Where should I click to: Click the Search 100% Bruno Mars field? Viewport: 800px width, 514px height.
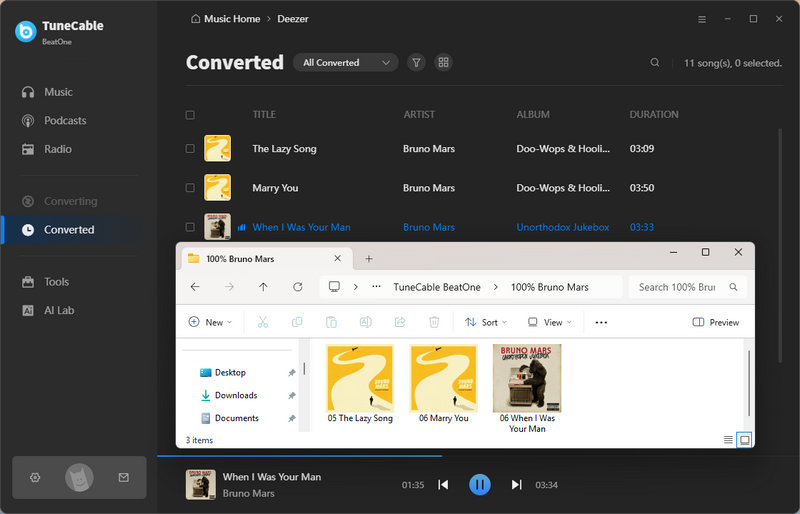pyautogui.click(x=688, y=287)
